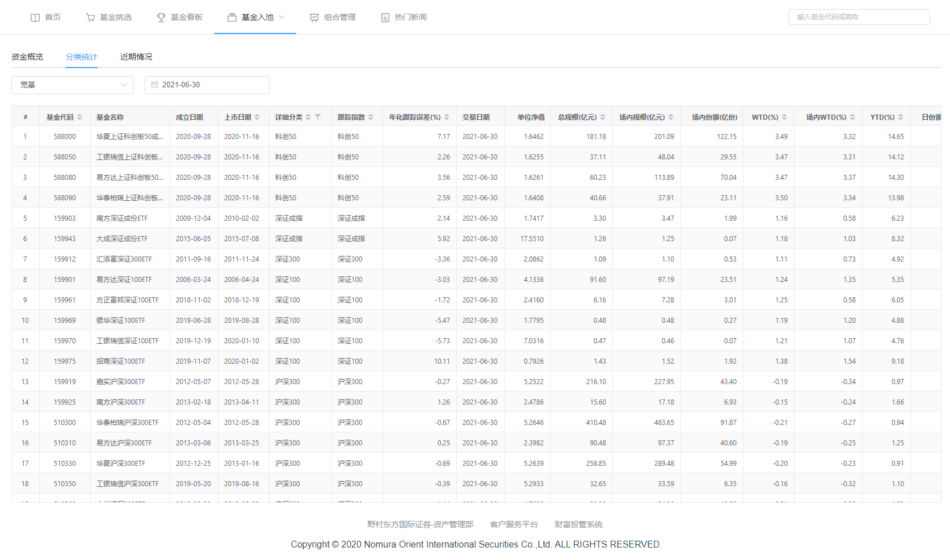Select the 汇添富深证300ETF row name
This screenshot has height=560, width=950.
tap(124, 259)
